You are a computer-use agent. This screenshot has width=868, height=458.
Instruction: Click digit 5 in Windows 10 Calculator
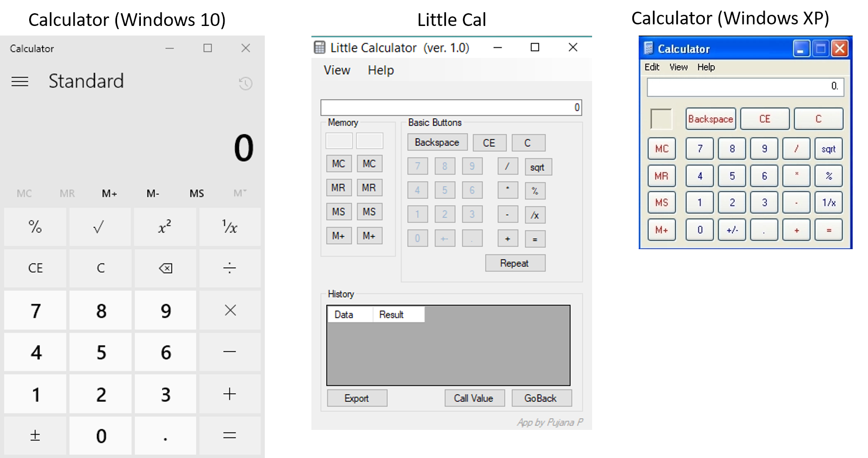point(100,352)
